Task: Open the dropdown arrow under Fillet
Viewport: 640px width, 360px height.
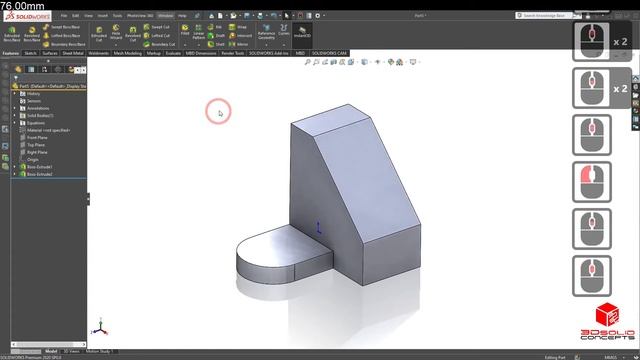Action: click(185, 44)
